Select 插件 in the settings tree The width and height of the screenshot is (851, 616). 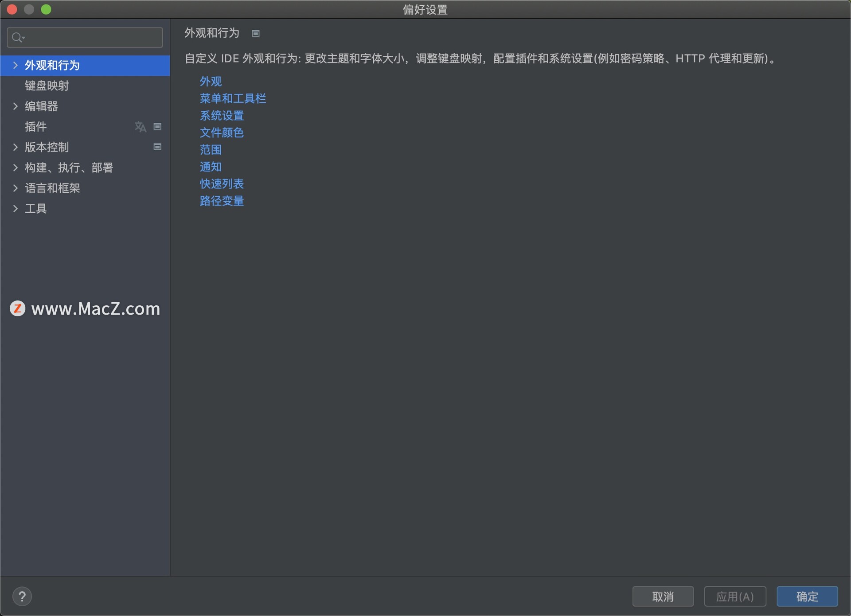[x=85, y=127]
